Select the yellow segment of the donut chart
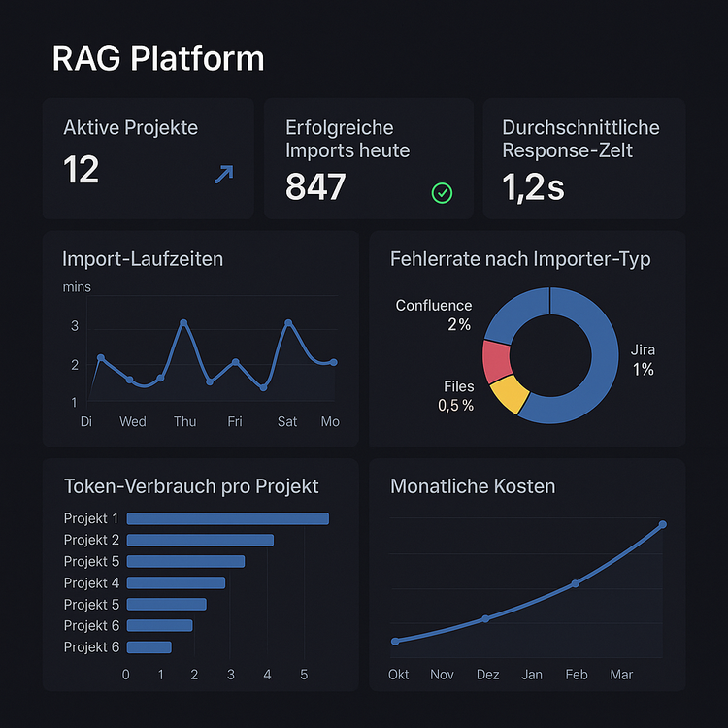 510,394
